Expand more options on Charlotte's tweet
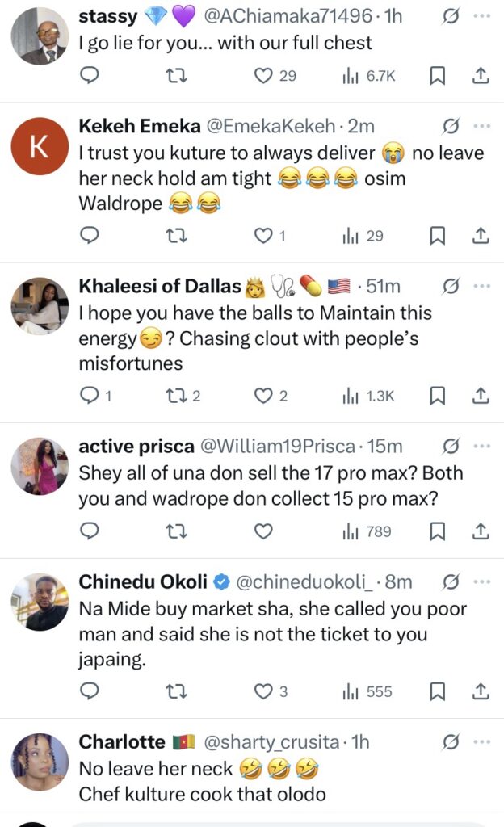 click(481, 741)
